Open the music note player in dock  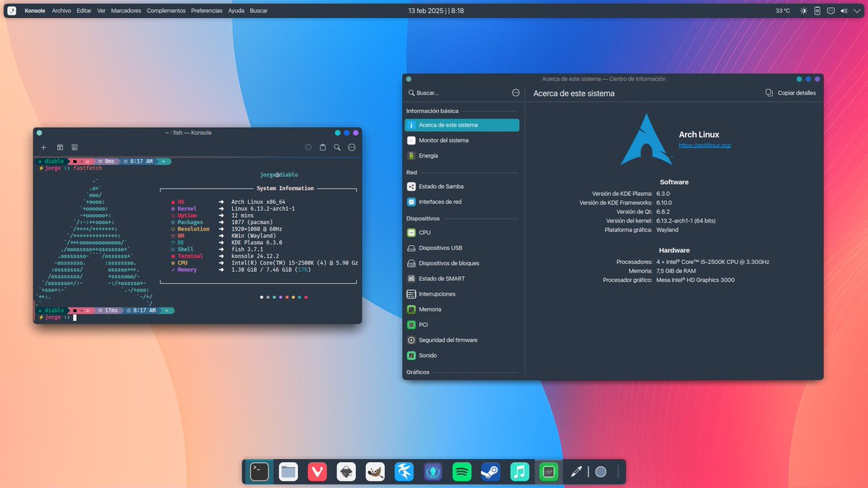pos(519,471)
